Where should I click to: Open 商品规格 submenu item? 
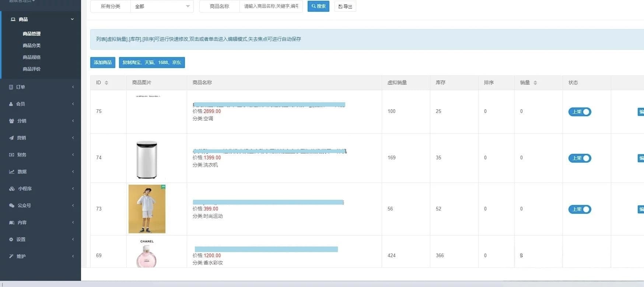pyautogui.click(x=32, y=57)
